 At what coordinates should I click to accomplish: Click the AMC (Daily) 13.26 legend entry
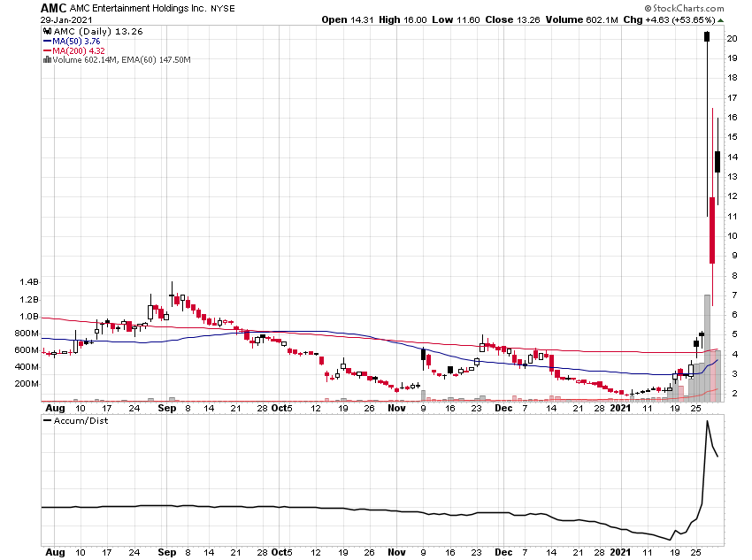pos(98,31)
